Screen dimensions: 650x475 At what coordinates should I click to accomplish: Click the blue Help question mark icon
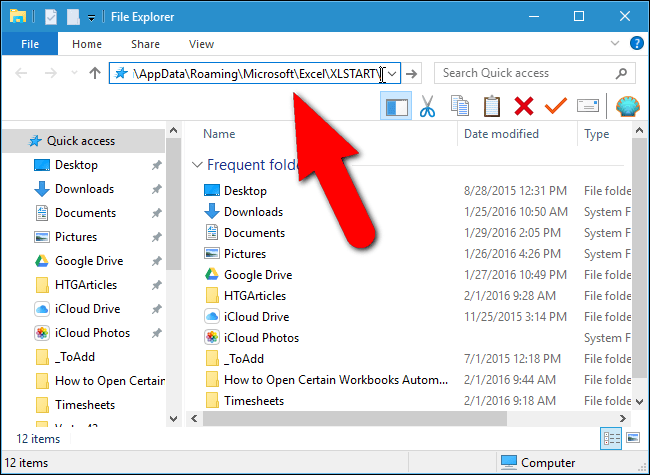click(x=636, y=43)
